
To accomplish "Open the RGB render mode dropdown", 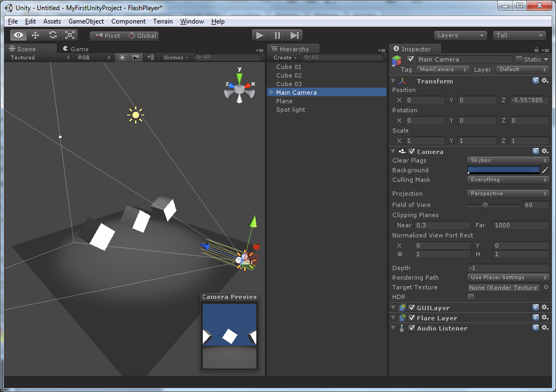I will click(x=94, y=57).
